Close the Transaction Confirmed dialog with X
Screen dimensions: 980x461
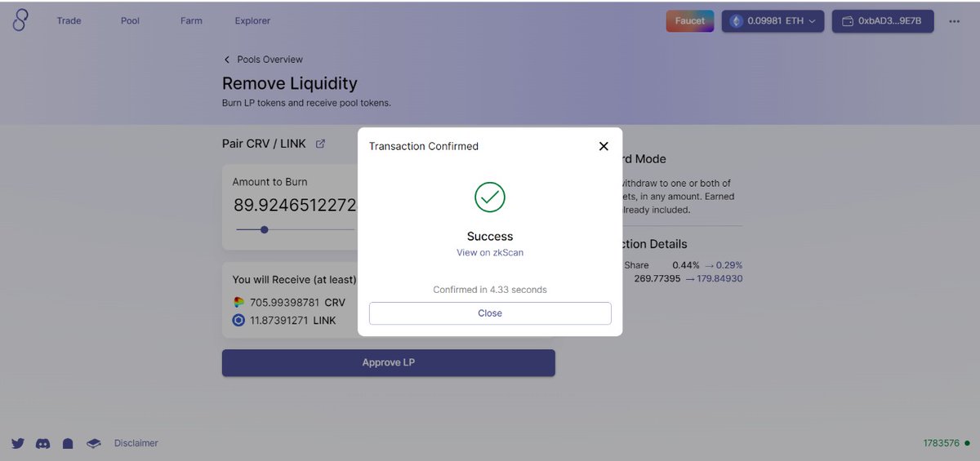pos(604,146)
